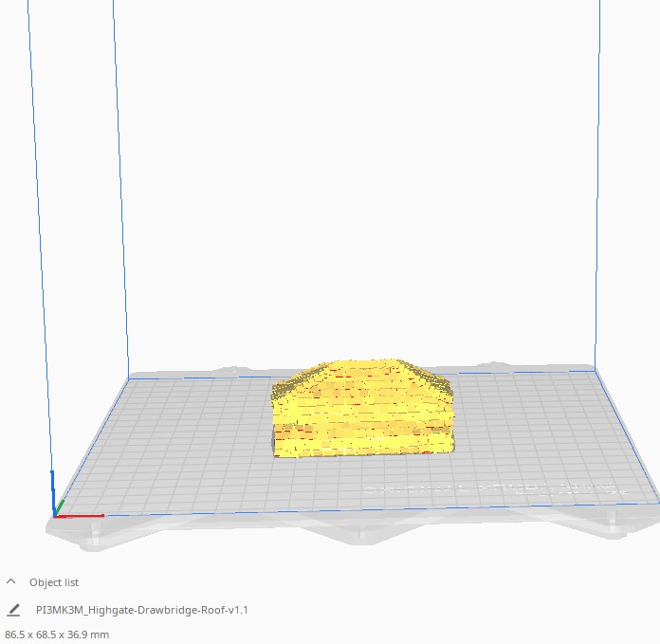Click the center front clip of the build plate

[x=360, y=529]
